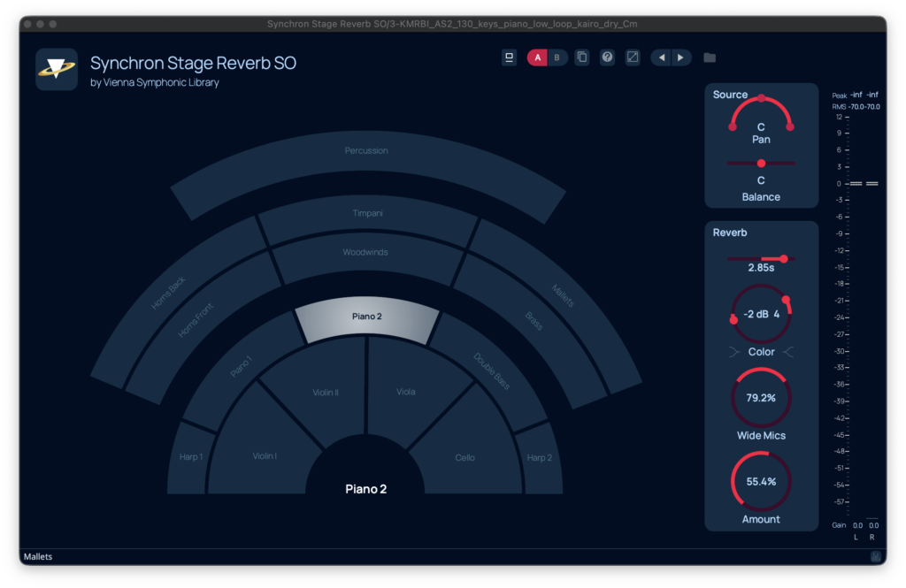
Task: Click the RMS readout text
Action: click(x=856, y=107)
